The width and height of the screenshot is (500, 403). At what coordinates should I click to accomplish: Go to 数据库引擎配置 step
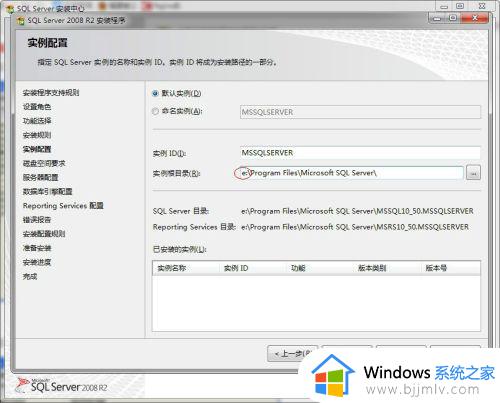click(x=47, y=192)
